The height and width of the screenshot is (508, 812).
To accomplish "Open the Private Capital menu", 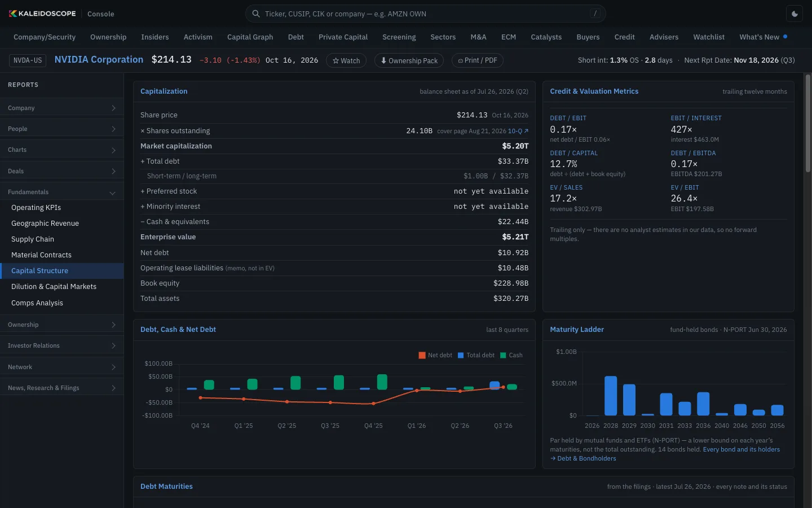I will [x=343, y=37].
